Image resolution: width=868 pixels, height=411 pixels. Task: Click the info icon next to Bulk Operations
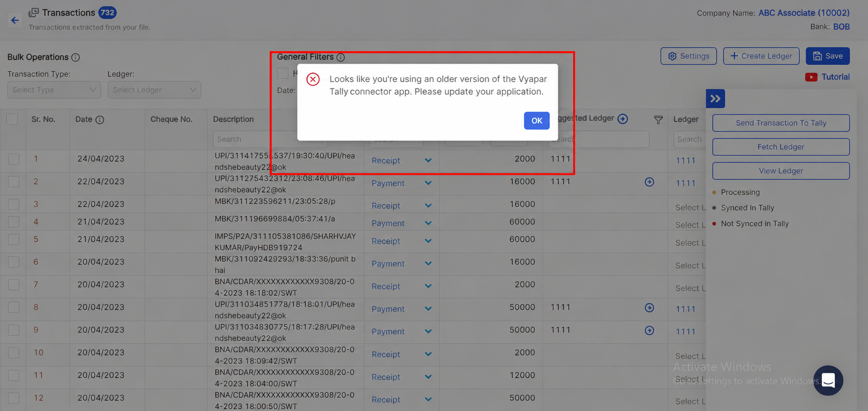pyautogui.click(x=76, y=57)
